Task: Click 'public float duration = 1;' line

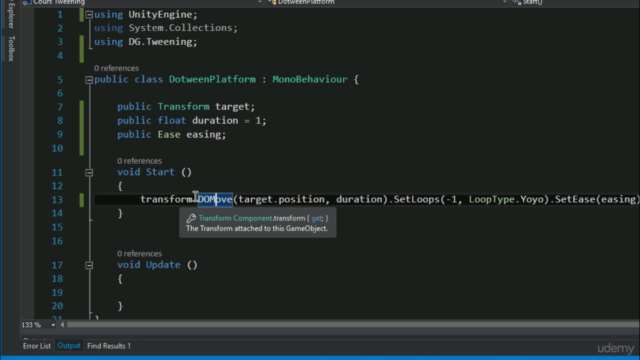Action: 192,120
